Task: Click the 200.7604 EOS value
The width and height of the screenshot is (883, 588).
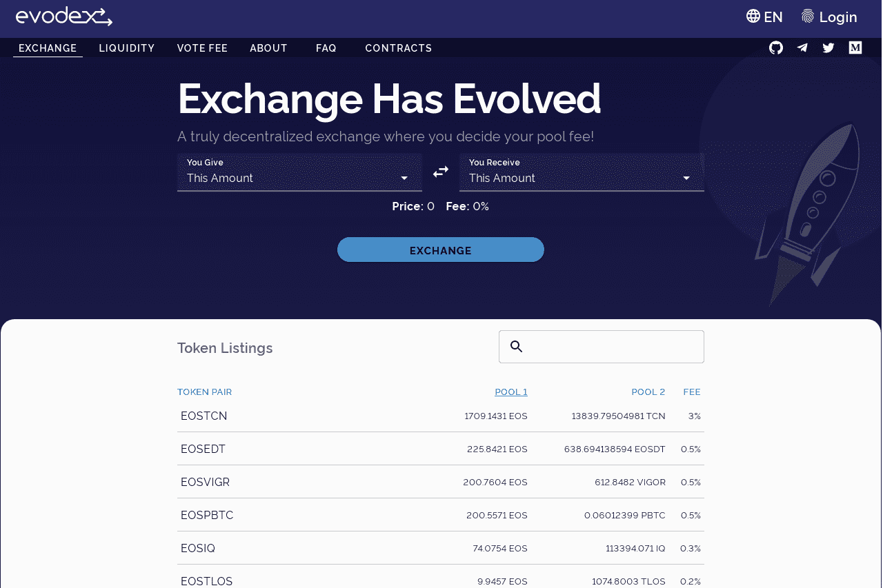Action: coord(495,483)
